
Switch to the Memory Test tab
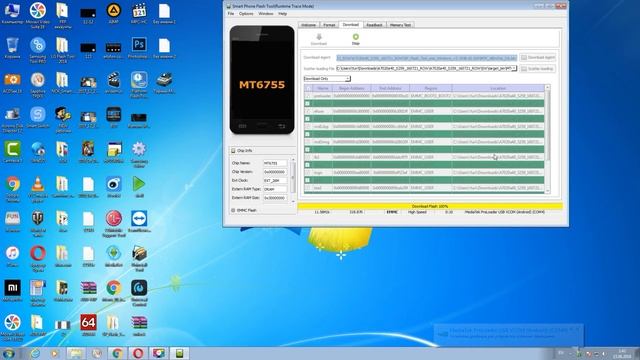[x=400, y=25]
